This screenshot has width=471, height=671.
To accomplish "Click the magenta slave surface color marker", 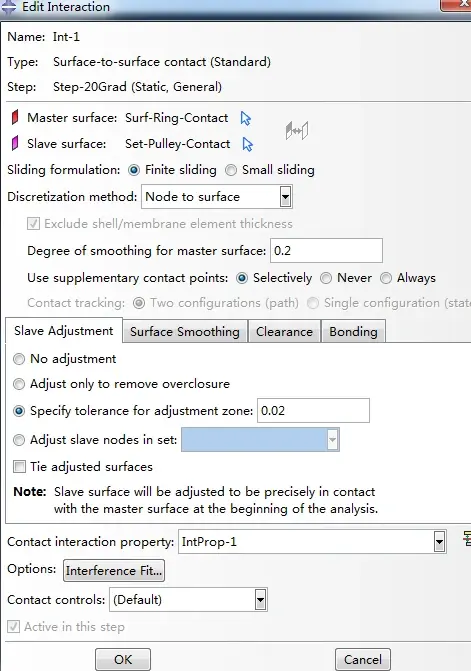I will tap(15, 143).
